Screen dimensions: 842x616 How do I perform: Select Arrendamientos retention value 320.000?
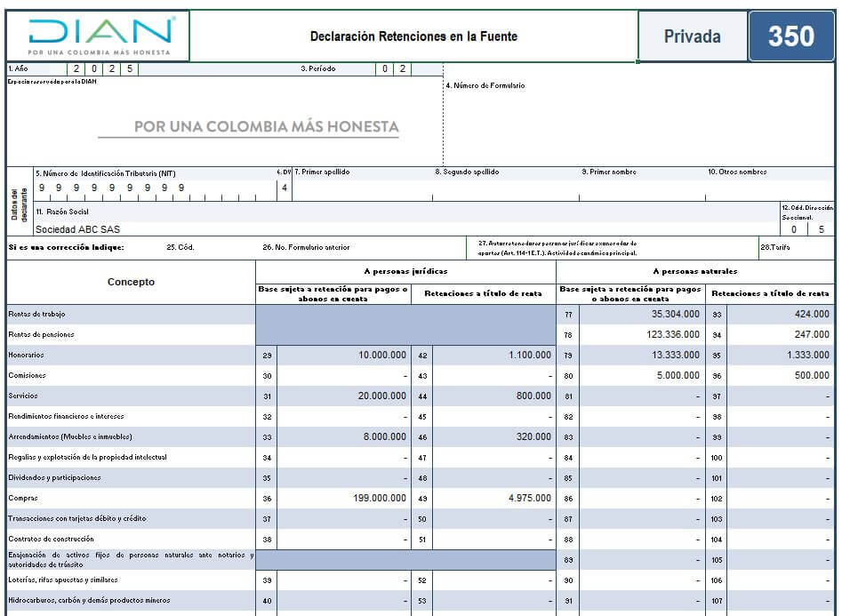[x=494, y=436]
